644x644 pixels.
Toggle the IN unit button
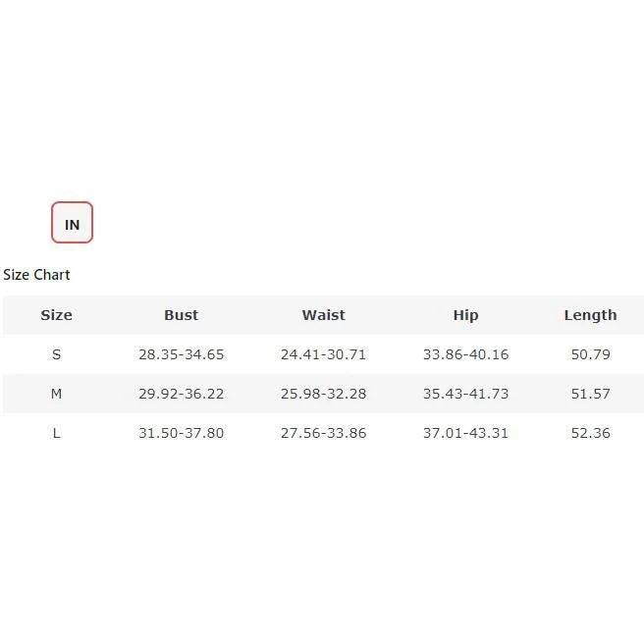[x=72, y=222]
